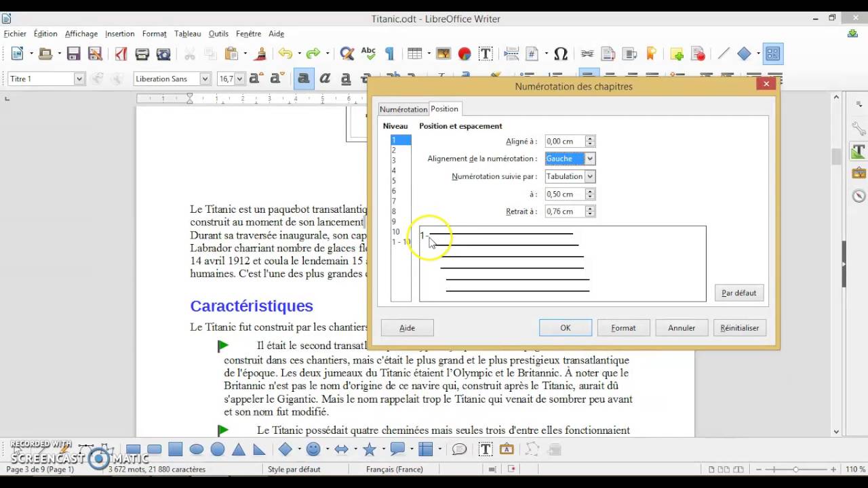Insert special character Omega icon
This screenshot has width=868, height=488.
click(561, 54)
